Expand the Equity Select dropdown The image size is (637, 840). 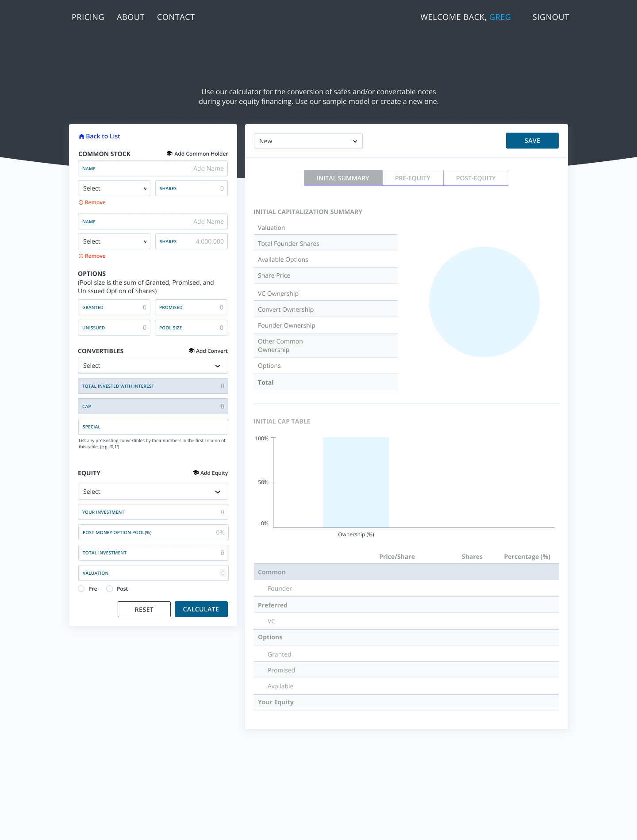tap(153, 492)
